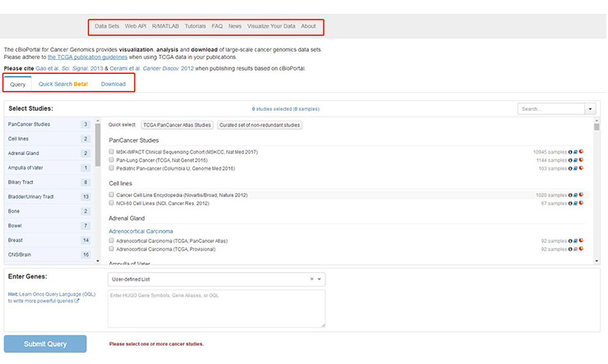Open Visualize Your Data page
Image resolution: width=608 pixels, height=364 pixels.
[x=271, y=26]
